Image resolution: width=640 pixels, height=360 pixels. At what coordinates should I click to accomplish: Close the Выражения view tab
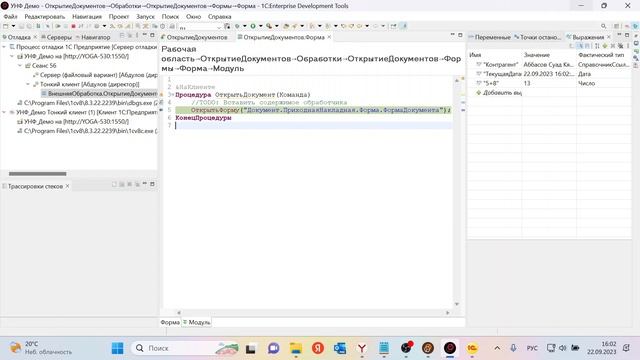click(x=609, y=37)
